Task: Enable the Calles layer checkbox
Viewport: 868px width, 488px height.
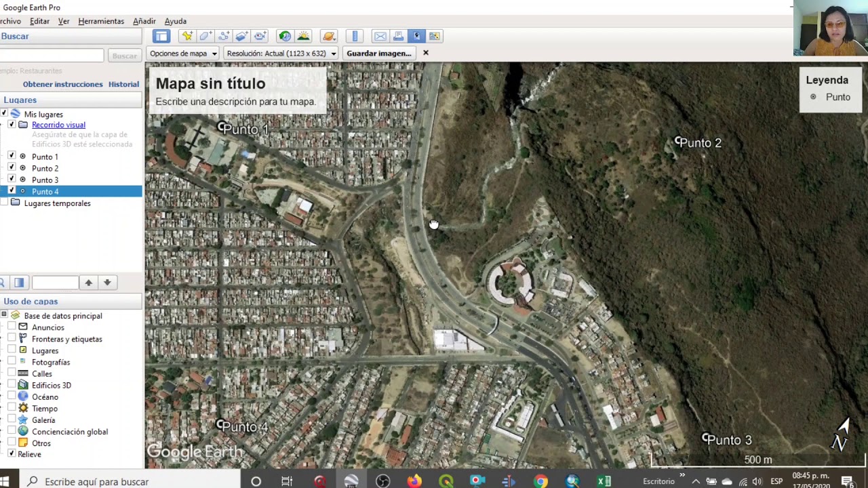Action: tap(12, 373)
